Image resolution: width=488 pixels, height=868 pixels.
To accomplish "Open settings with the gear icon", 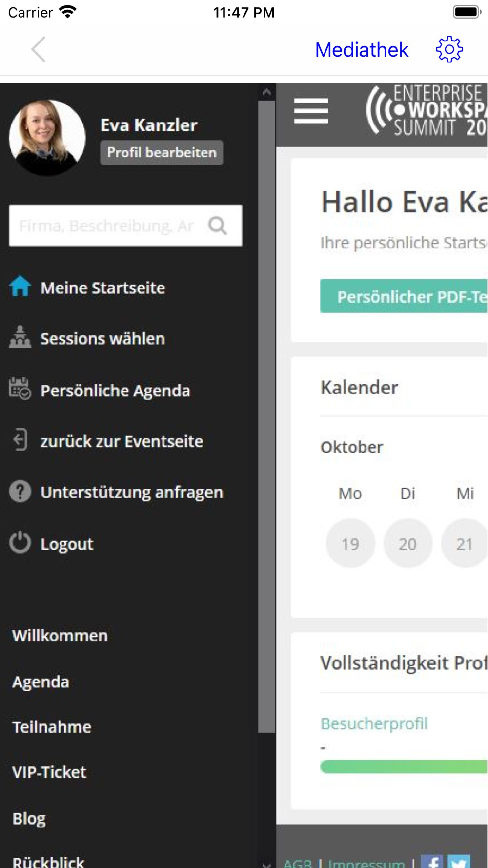I will coord(449,49).
